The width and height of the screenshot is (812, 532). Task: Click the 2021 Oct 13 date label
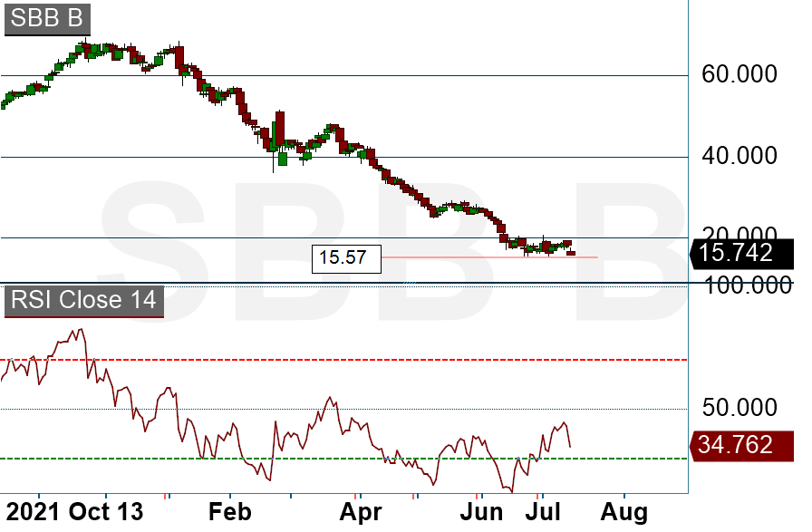tap(74, 512)
